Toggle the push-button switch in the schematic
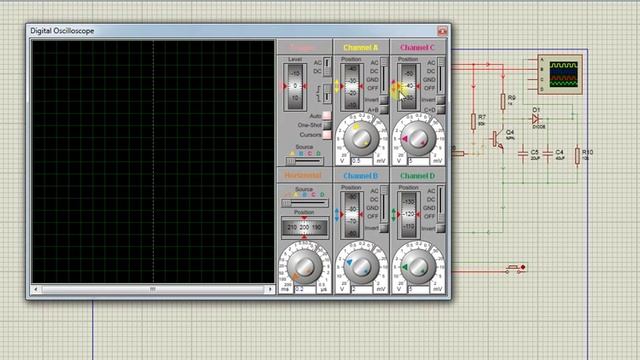Screen dimensions: 640x360 click(x=515, y=268)
